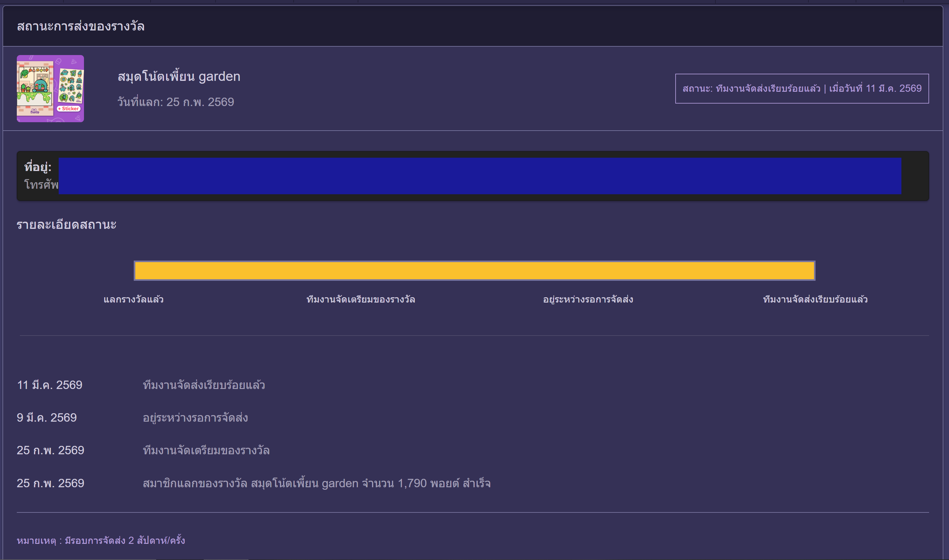Click the log entry mentioning 1,790 พอยต์
949x560 pixels.
(316, 484)
